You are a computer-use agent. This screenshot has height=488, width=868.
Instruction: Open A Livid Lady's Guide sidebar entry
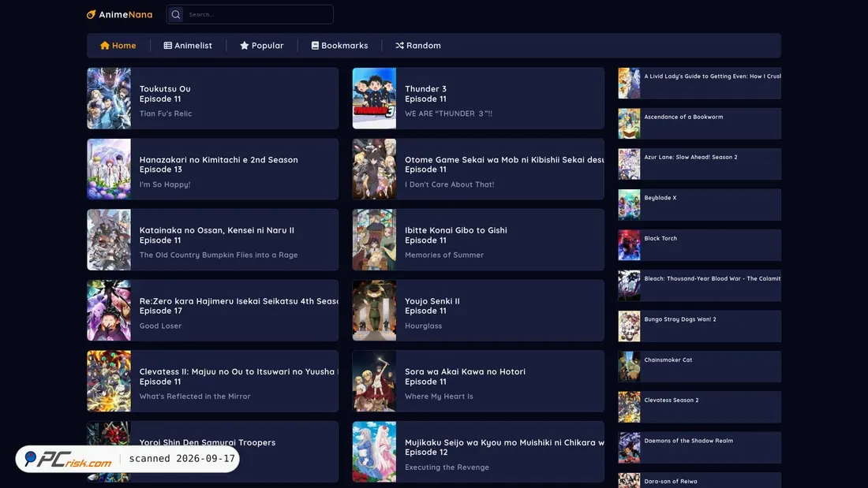click(x=699, y=83)
